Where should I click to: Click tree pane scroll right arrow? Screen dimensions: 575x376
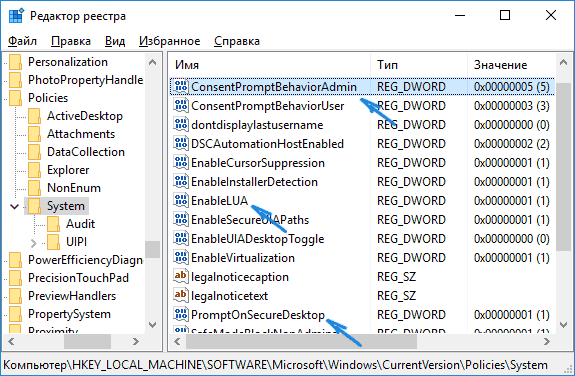click(136, 342)
